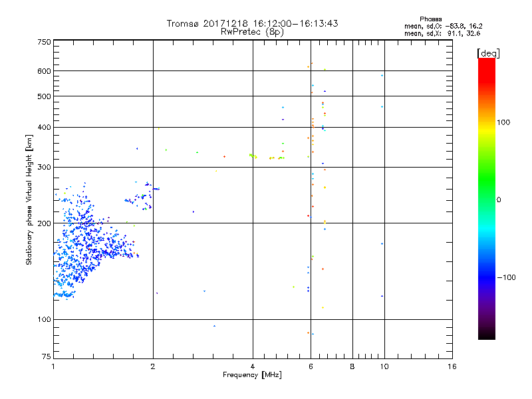Click the 'RwPretec (8p)' subtitle
The width and height of the screenshot is (532, 399).
252,32
